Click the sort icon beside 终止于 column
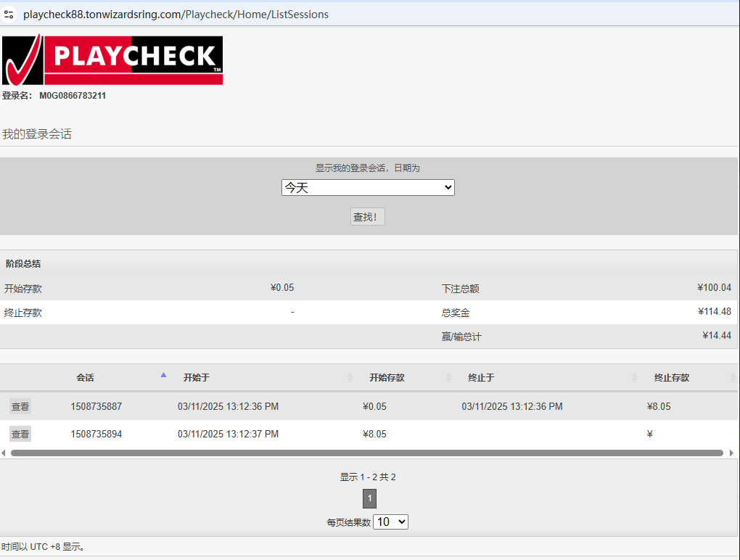 pos(635,378)
